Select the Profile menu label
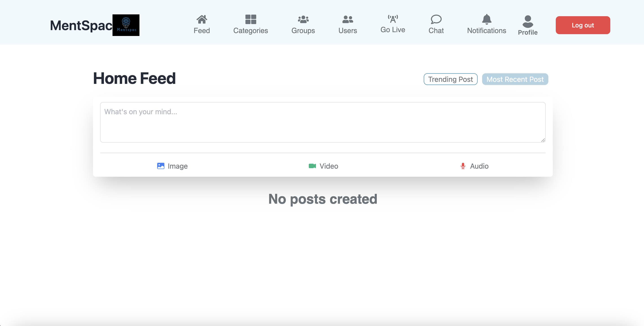644x326 pixels. [527, 32]
